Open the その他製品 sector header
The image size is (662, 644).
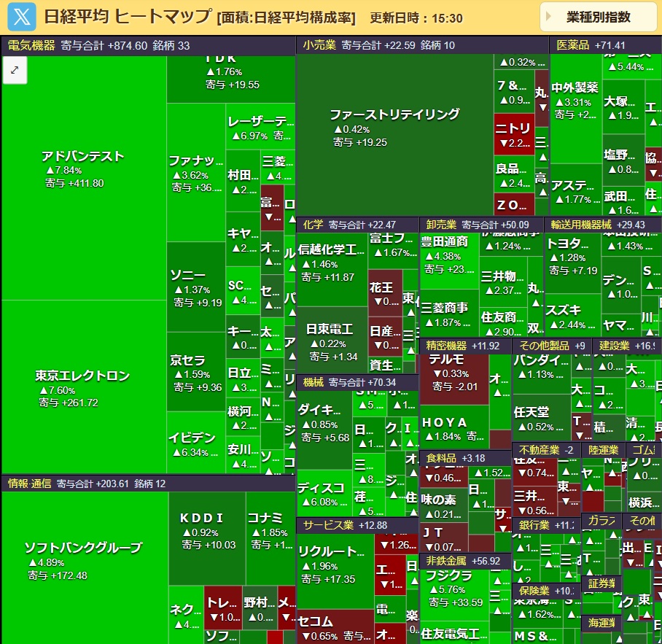(x=552, y=346)
